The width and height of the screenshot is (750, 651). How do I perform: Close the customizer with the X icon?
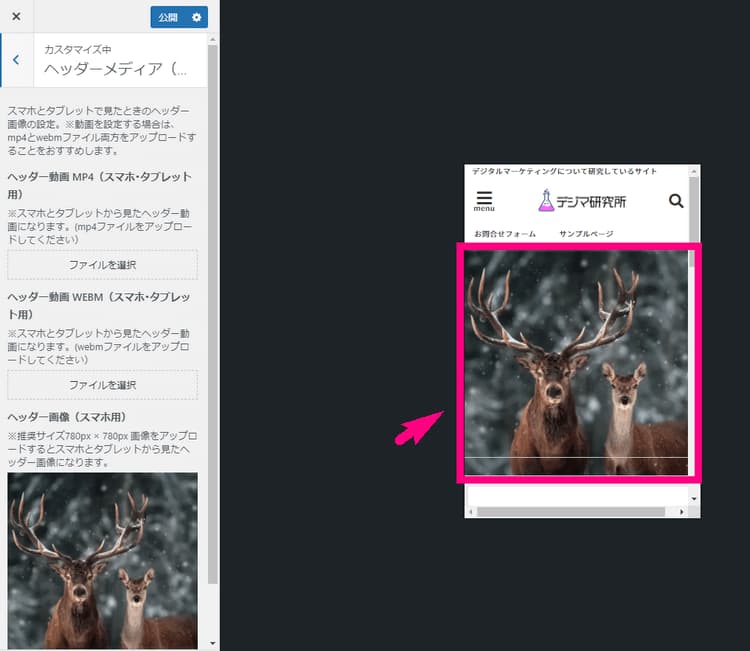coord(16,17)
